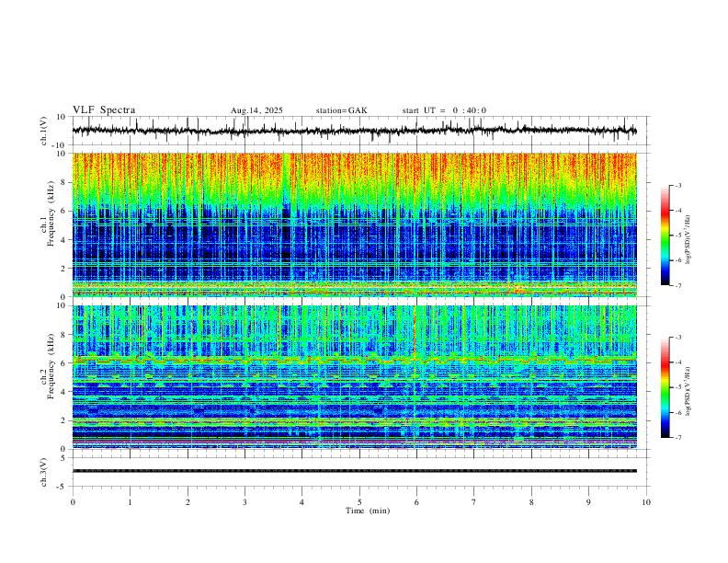The height and width of the screenshot is (563, 728).
Task: Click the red vertical spike in ch.2 spectrogram
Action: [x=414, y=332]
